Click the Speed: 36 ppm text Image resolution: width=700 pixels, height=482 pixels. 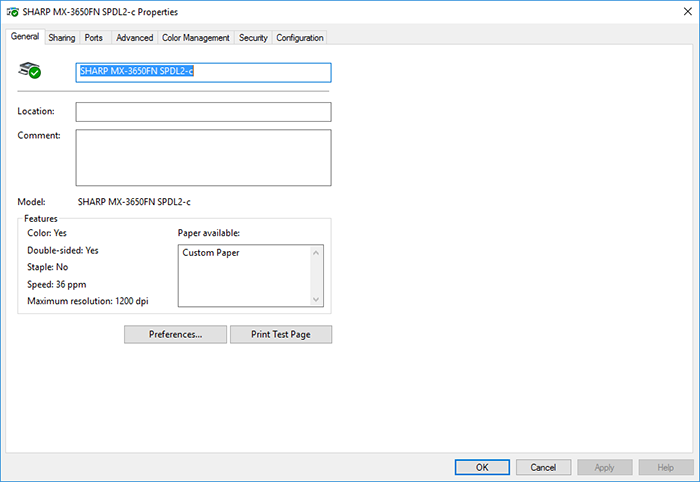(57, 284)
